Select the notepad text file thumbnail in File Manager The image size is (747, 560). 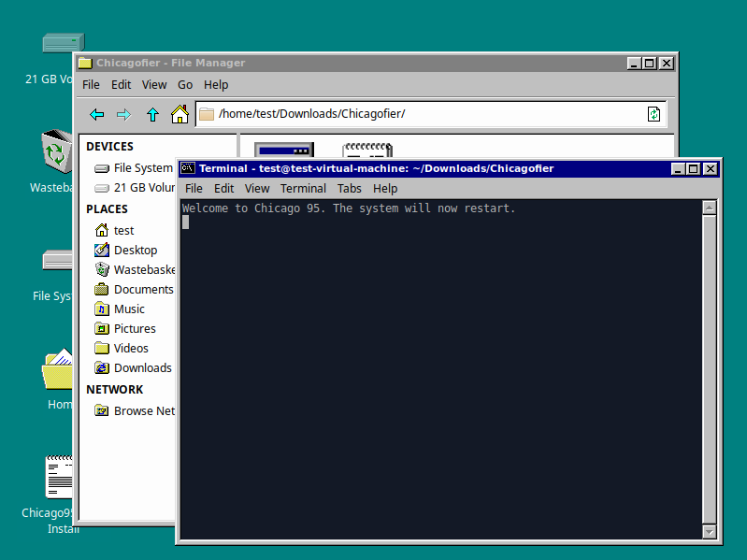coord(367,150)
